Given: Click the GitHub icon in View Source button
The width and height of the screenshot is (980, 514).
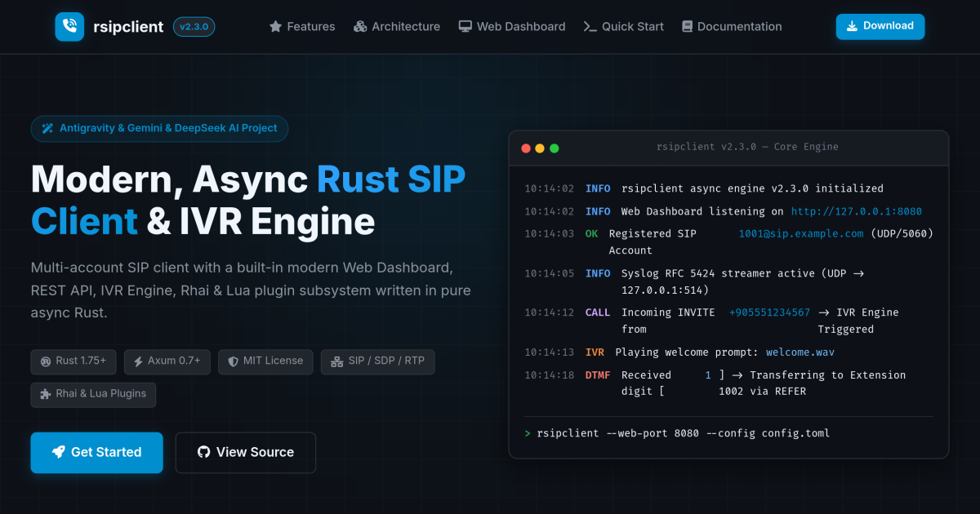Looking at the screenshot, I should (204, 452).
